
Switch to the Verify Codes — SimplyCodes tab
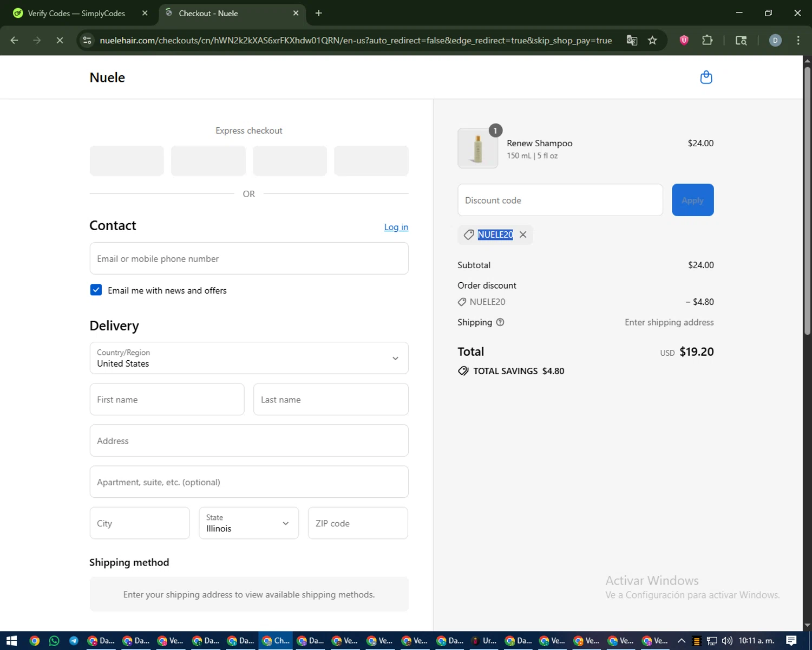coord(76,13)
